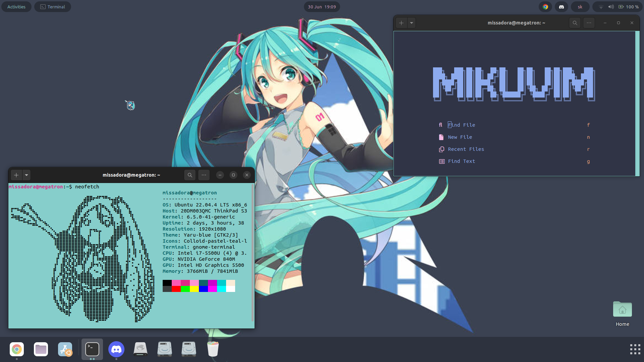
Task: Maximize the neofetch terminal window
Action: pos(233,175)
